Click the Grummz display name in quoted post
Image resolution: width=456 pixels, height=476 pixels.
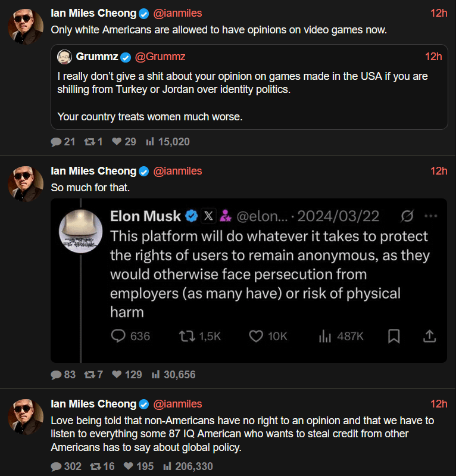click(x=96, y=57)
